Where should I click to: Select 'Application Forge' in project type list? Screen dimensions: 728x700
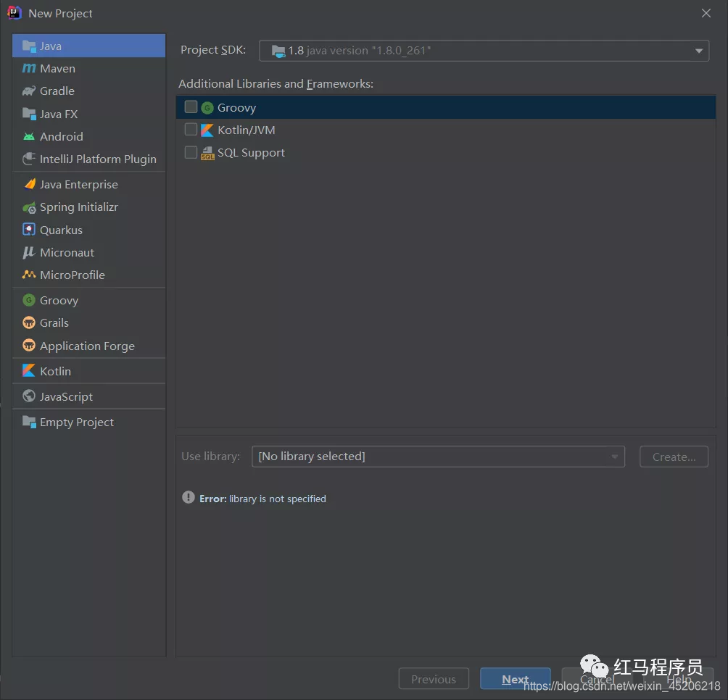(x=87, y=346)
